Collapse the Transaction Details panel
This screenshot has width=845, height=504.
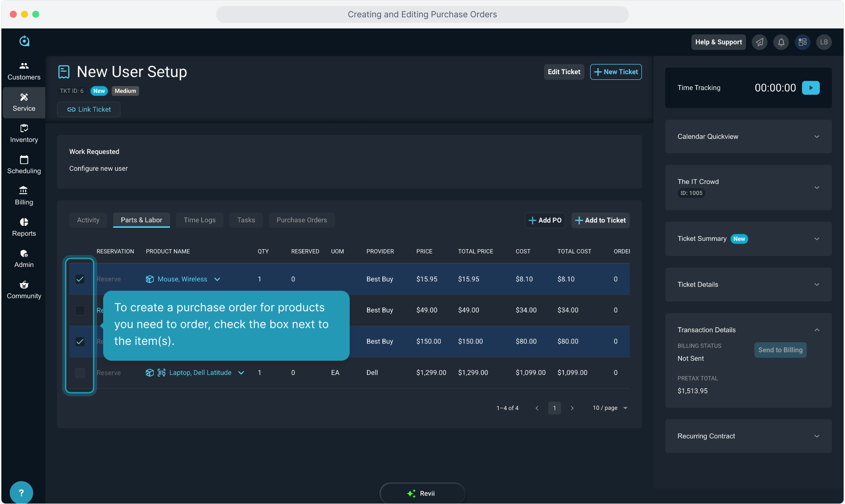coord(817,330)
